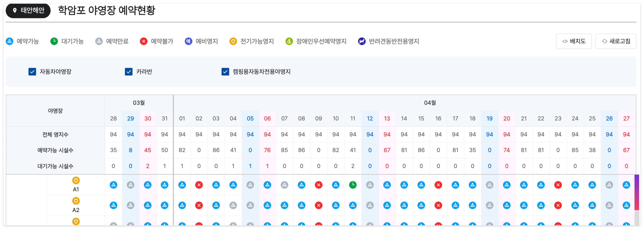Screen dimensions: 644x229
Task: Click the green waiting icon on A1 April 11
Action: (353, 185)
